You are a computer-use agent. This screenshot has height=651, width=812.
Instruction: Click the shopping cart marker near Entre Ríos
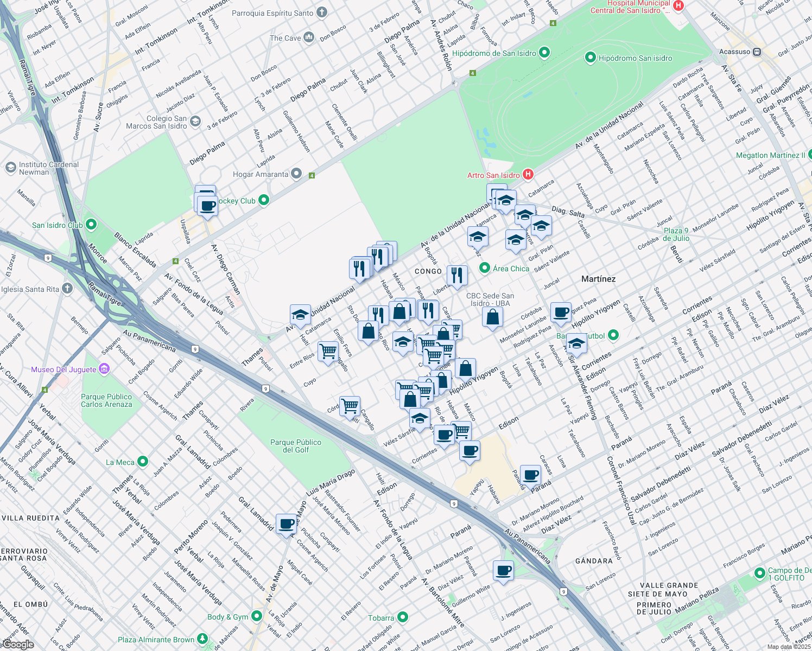tap(328, 352)
